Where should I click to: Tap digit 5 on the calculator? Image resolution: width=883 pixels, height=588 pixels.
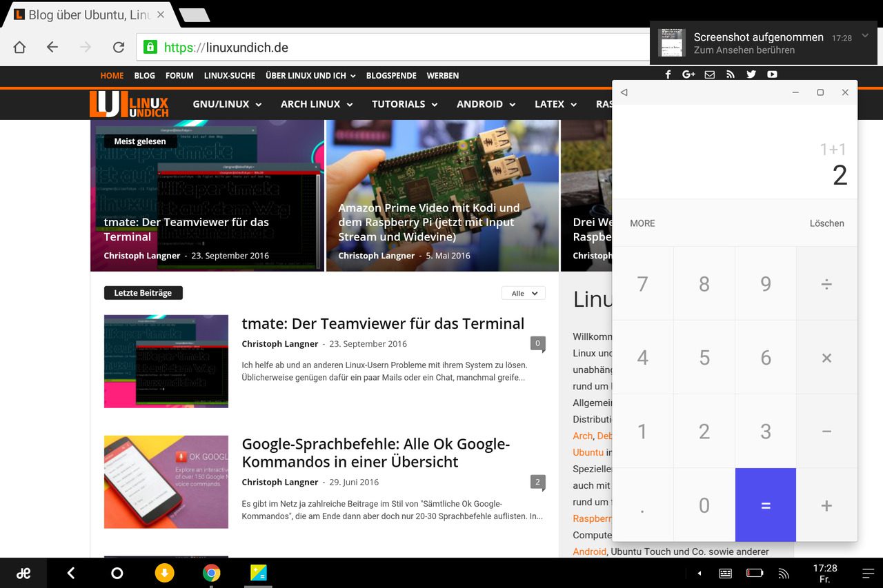704,358
